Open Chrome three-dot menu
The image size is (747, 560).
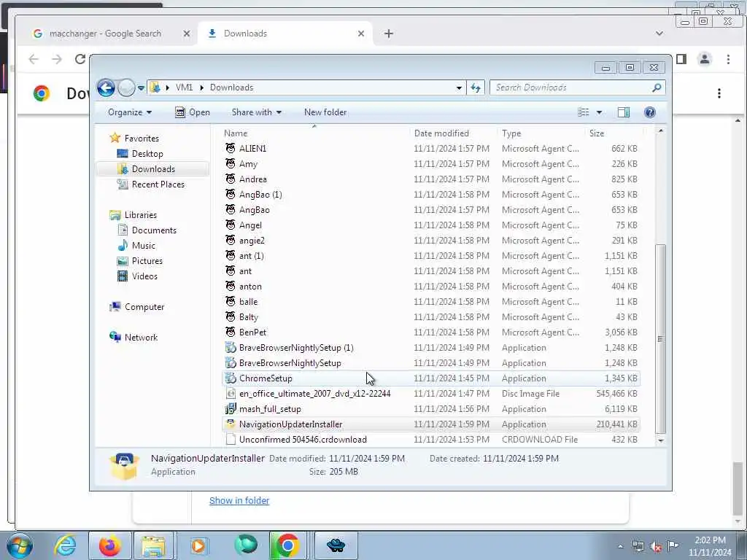pyautogui.click(x=728, y=59)
